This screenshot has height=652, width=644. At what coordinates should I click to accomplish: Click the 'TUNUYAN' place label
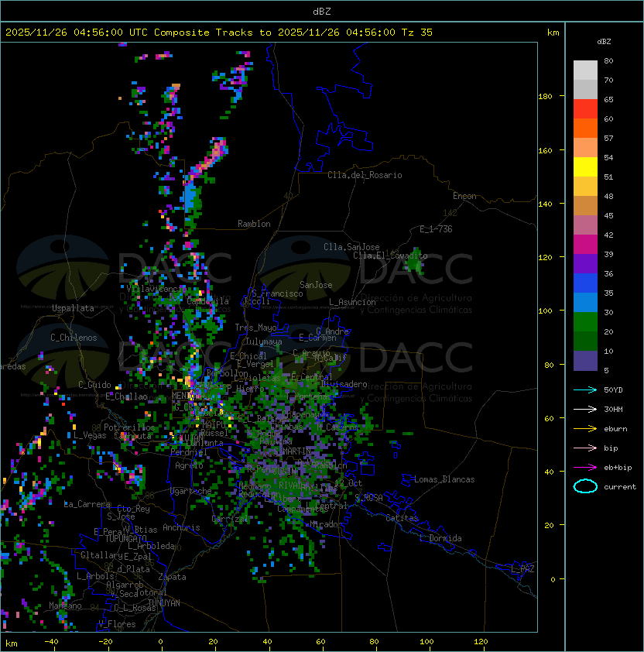(x=164, y=603)
